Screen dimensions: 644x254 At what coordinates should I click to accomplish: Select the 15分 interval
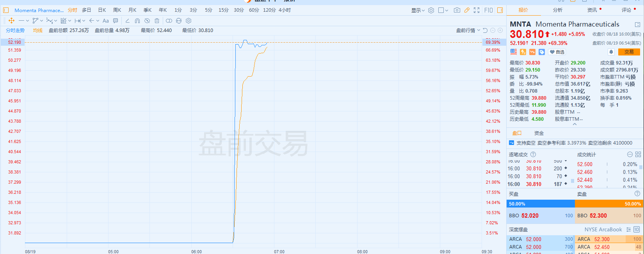(x=224, y=10)
